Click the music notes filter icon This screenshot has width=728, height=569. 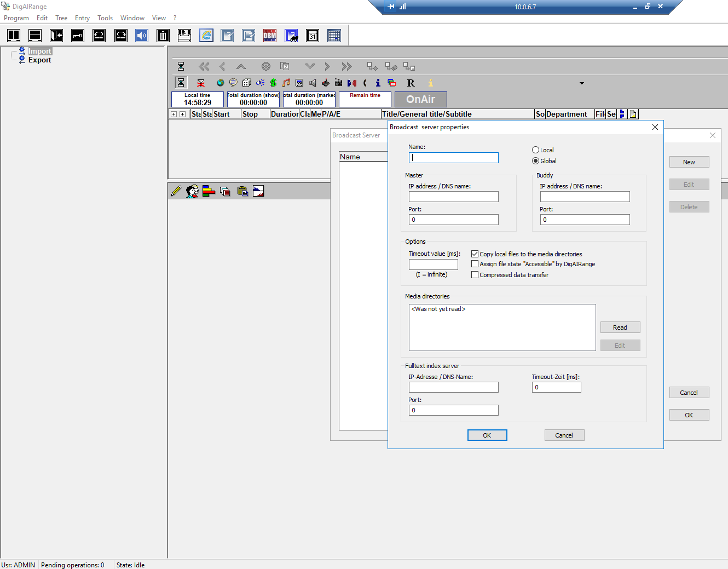(x=286, y=83)
